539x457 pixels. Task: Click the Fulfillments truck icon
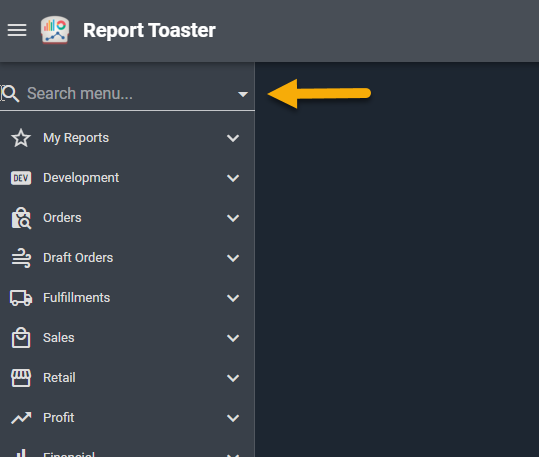(x=21, y=298)
